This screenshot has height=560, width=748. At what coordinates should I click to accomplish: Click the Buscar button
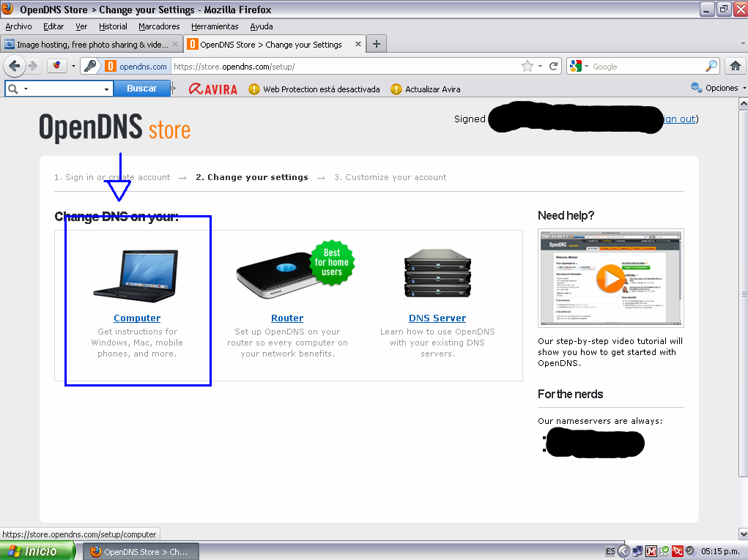click(141, 89)
